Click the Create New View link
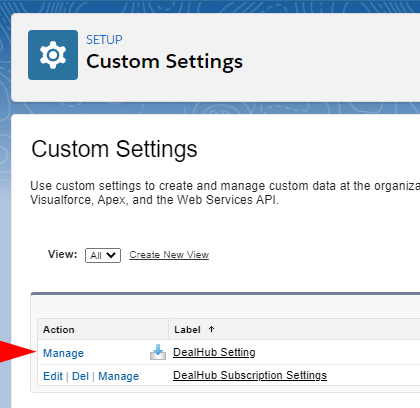The height and width of the screenshot is (408, 420). pyautogui.click(x=169, y=255)
